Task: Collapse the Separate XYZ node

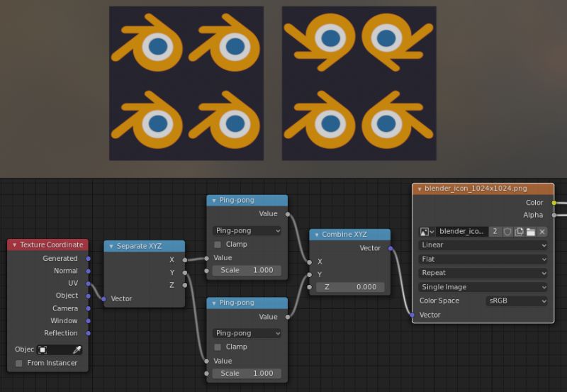Action: pos(111,246)
